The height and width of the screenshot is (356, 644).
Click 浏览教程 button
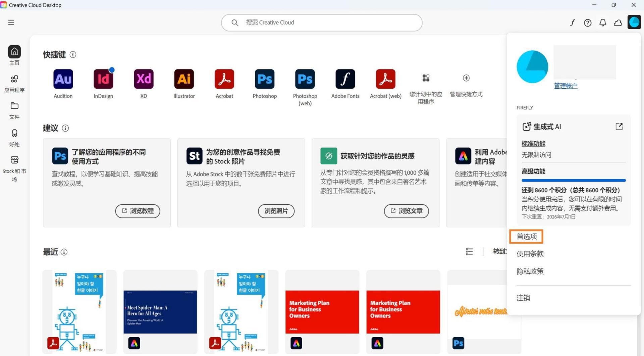click(138, 211)
